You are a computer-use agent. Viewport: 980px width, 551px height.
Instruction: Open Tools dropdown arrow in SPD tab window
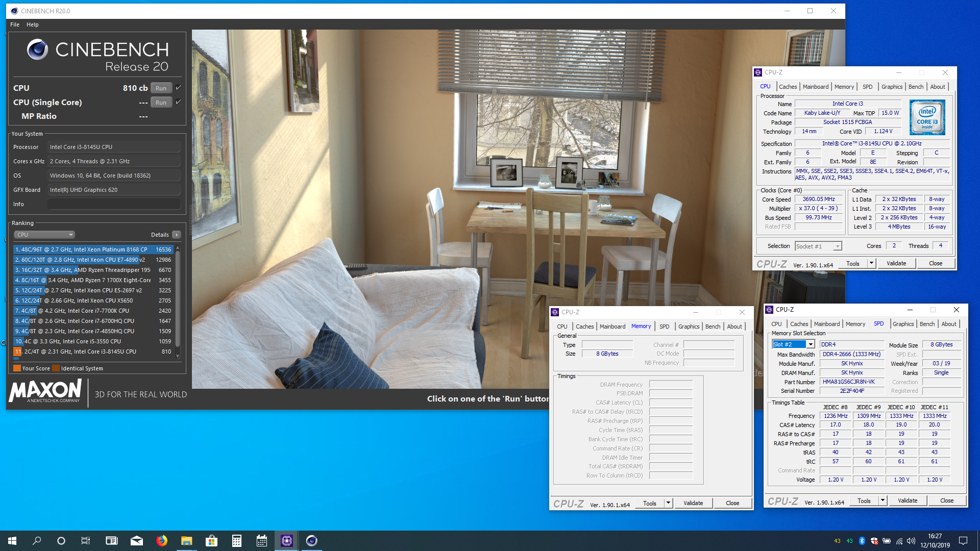[883, 500]
